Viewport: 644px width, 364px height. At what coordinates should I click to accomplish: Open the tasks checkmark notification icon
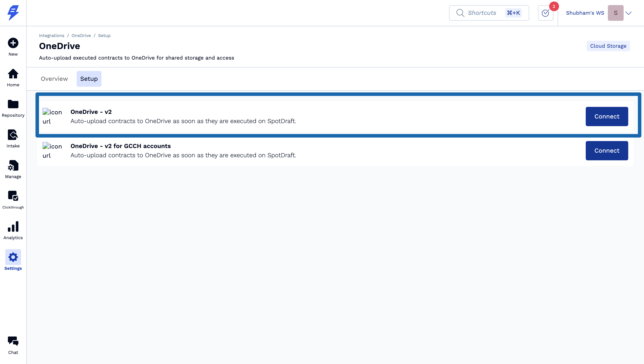tap(545, 13)
